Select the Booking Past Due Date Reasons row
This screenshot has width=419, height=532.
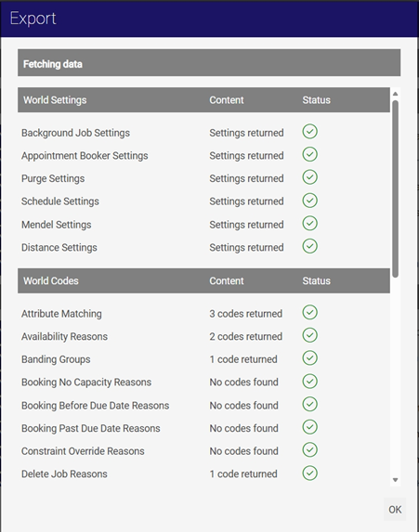pos(203,428)
